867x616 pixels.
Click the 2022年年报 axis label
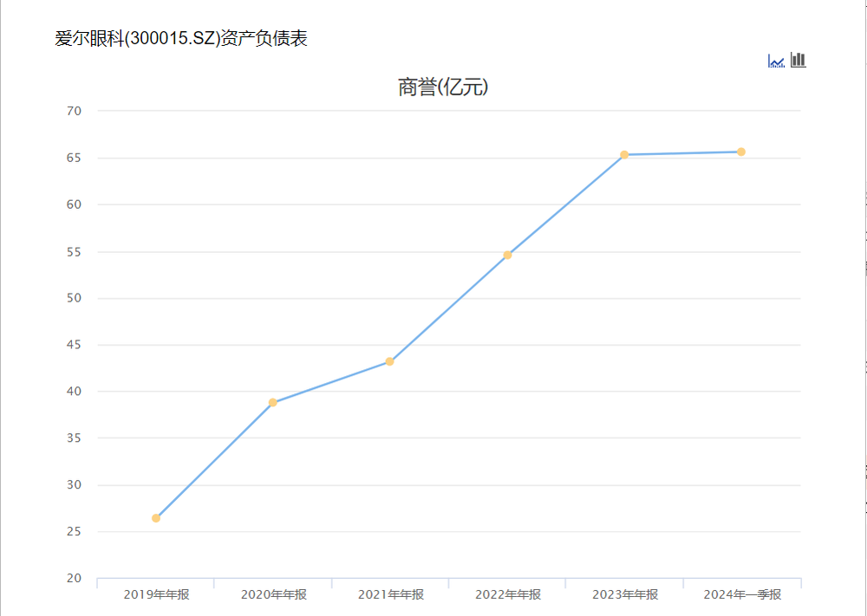click(508, 595)
